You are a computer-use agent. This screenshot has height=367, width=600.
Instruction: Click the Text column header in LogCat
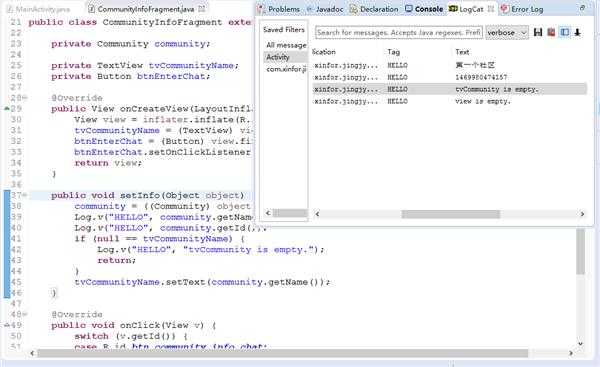pos(462,52)
